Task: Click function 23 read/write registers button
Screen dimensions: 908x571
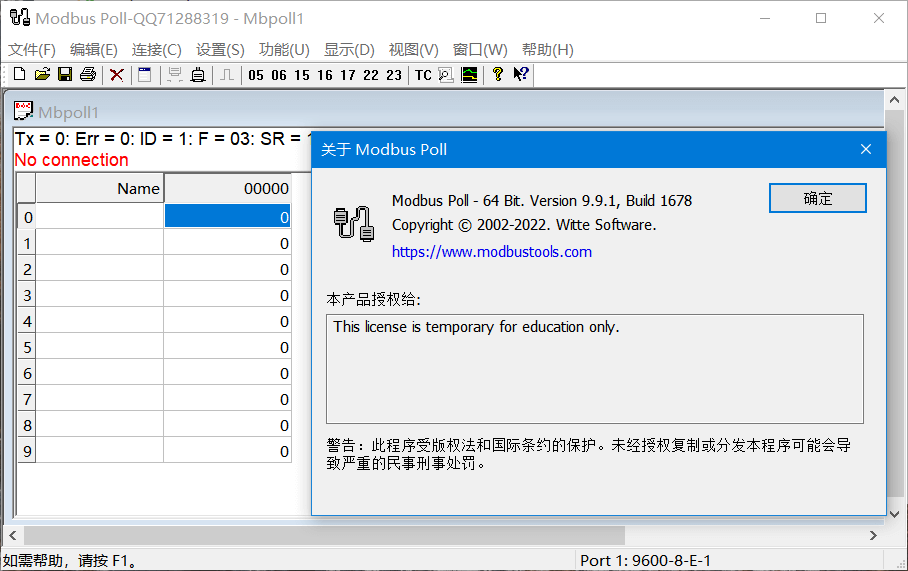Action: 394,75
